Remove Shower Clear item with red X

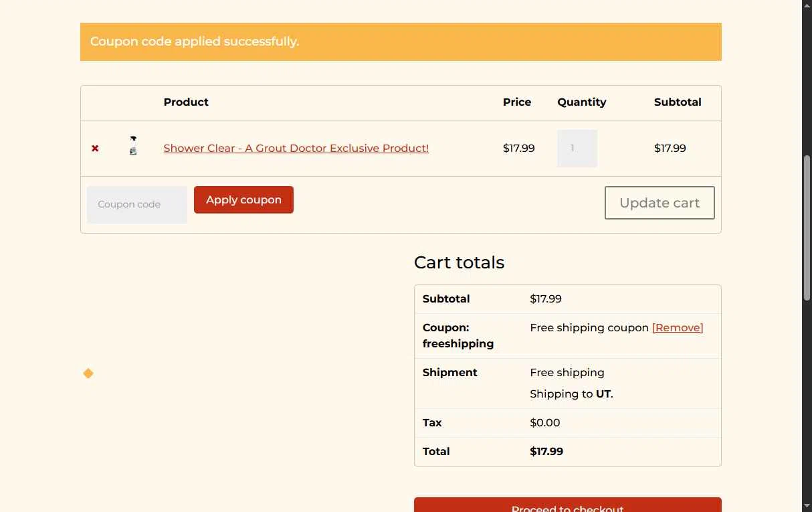(95, 149)
